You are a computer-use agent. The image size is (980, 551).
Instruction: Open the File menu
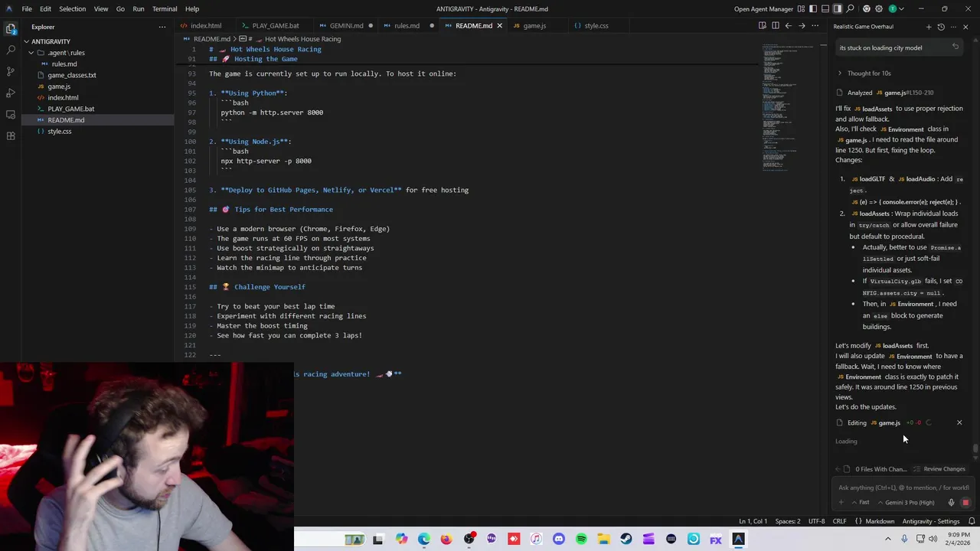[27, 9]
